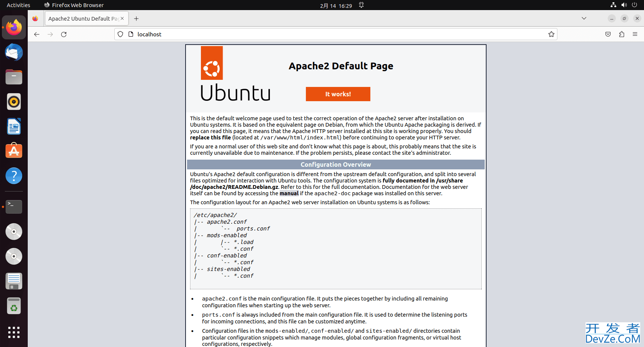Expand the list all tabs chevron
Image resolution: width=644 pixels, height=347 pixels.
click(584, 18)
